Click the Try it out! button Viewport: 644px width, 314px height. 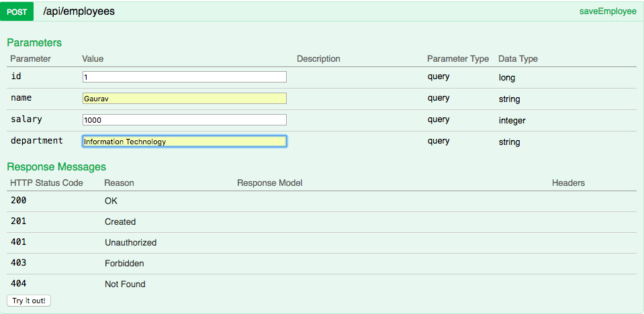[x=29, y=301]
